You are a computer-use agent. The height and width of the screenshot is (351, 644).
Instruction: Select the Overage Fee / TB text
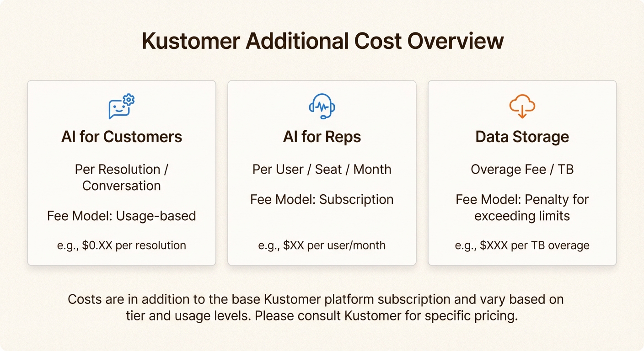(522, 170)
